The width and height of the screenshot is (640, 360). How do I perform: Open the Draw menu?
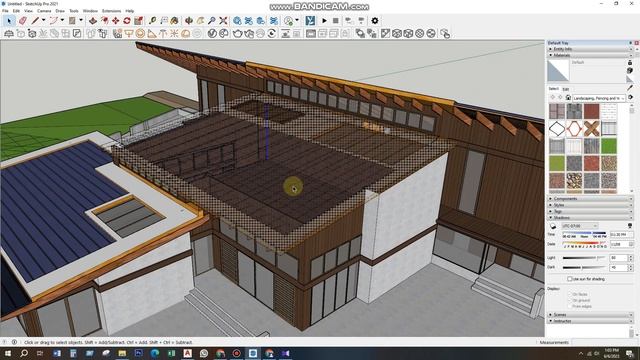pos(60,11)
